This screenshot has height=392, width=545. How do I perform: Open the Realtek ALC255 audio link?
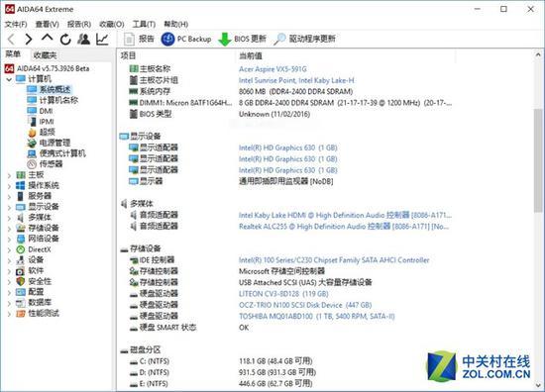pos(344,227)
